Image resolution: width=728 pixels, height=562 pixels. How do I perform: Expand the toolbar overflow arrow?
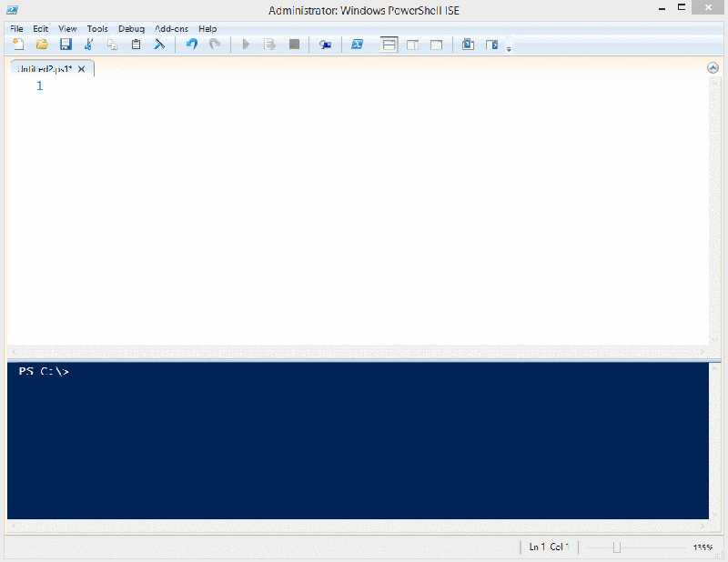(x=509, y=47)
